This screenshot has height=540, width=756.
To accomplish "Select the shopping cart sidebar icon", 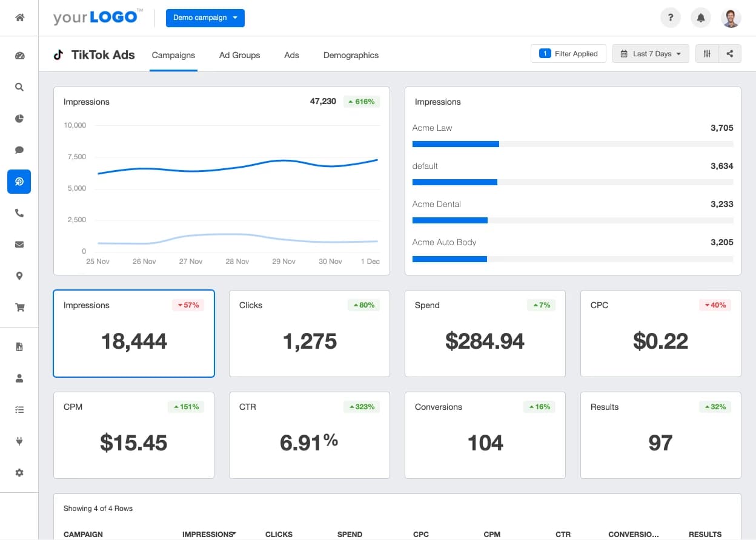I will [19, 308].
